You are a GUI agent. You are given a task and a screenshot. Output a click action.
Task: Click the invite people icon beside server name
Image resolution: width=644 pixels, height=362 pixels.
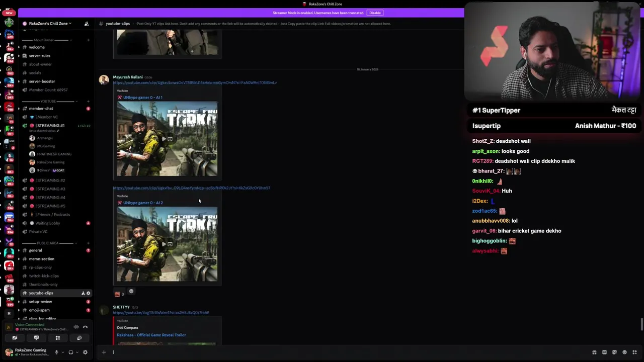(x=87, y=23)
